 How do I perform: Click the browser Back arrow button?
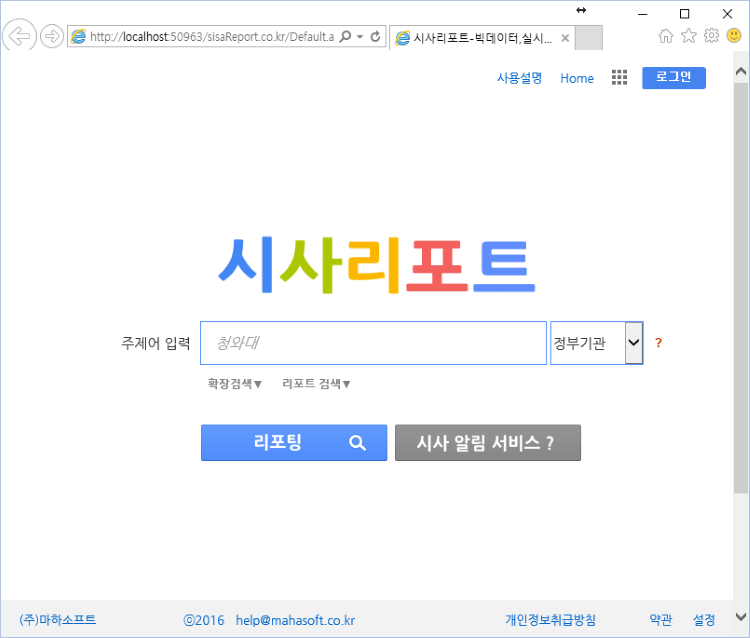click(19, 37)
